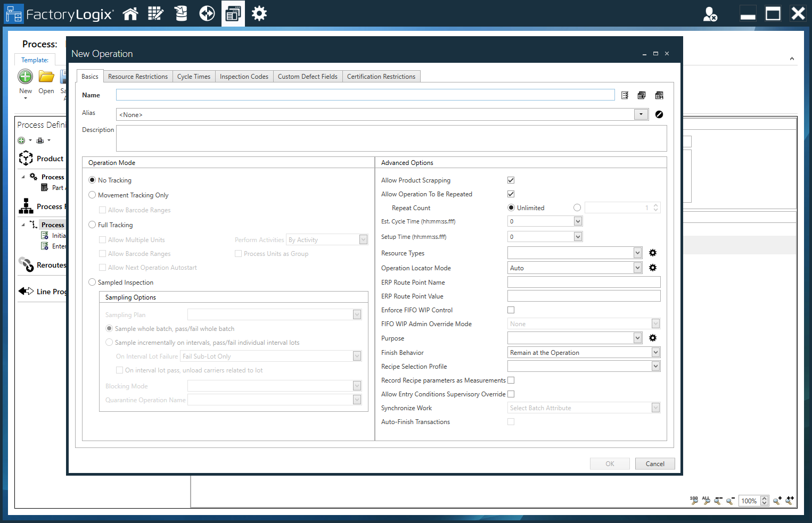The image size is (812, 523).
Task: Select the active window/operations toolbar icon
Action: tap(233, 13)
